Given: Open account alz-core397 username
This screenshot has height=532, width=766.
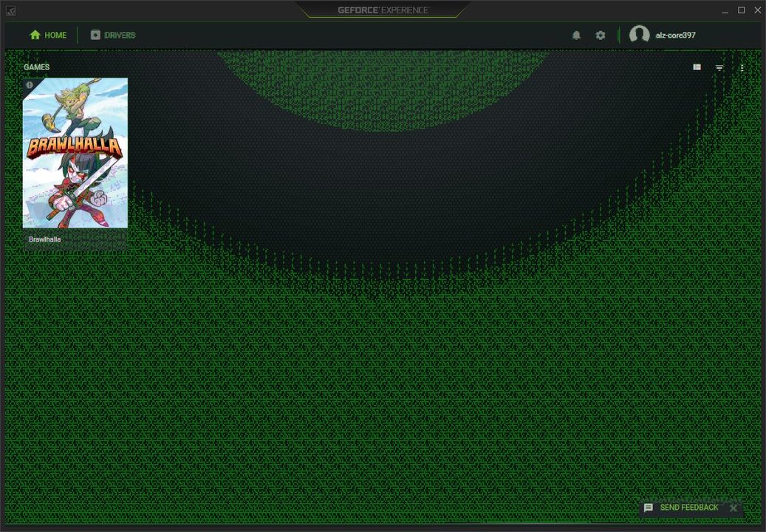Looking at the screenshot, I should pyautogui.click(x=675, y=35).
